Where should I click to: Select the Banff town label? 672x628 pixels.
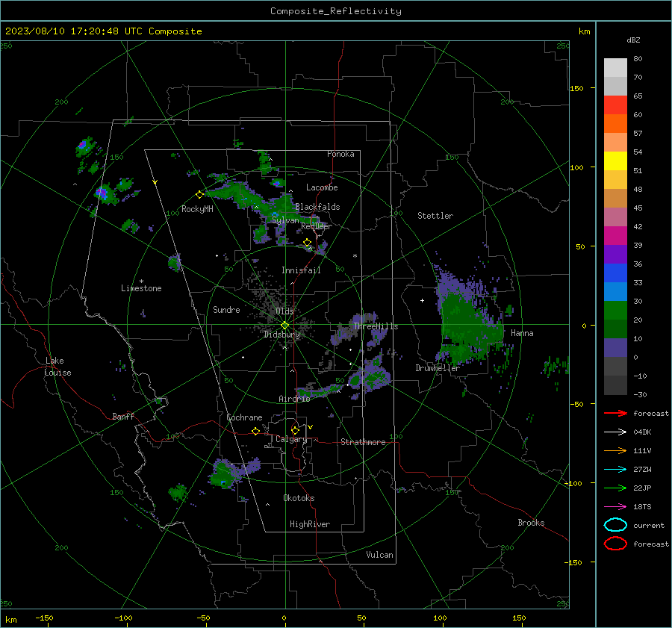[x=123, y=417]
